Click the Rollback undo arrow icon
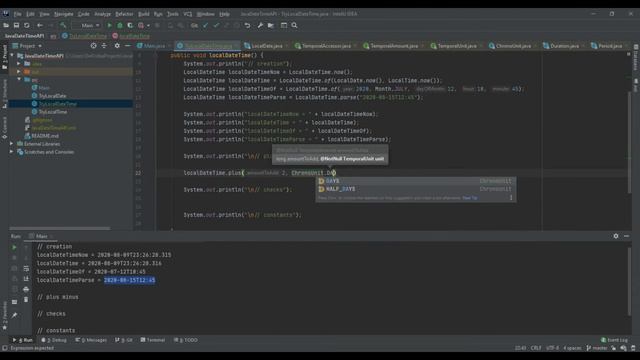The image size is (640, 360). click(x=247, y=25)
